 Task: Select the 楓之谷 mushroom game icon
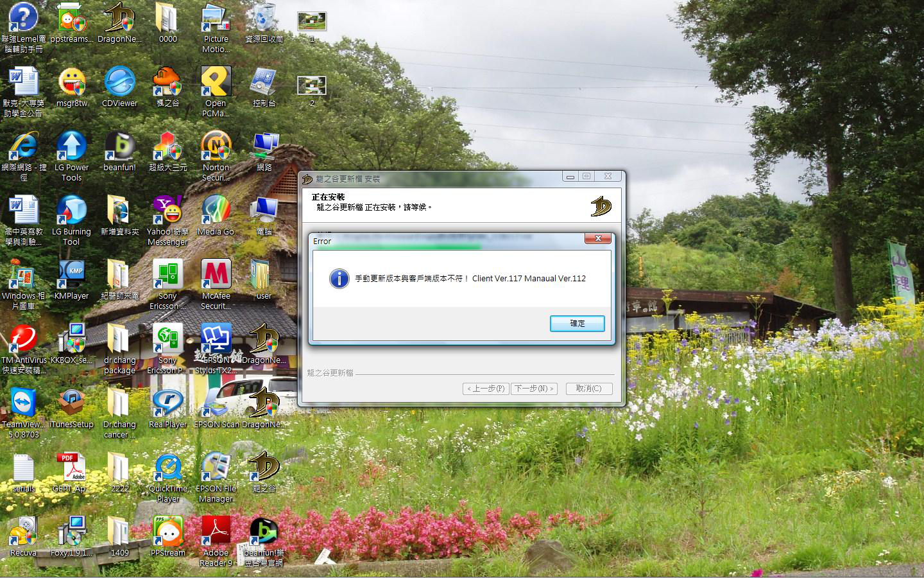[x=167, y=87]
